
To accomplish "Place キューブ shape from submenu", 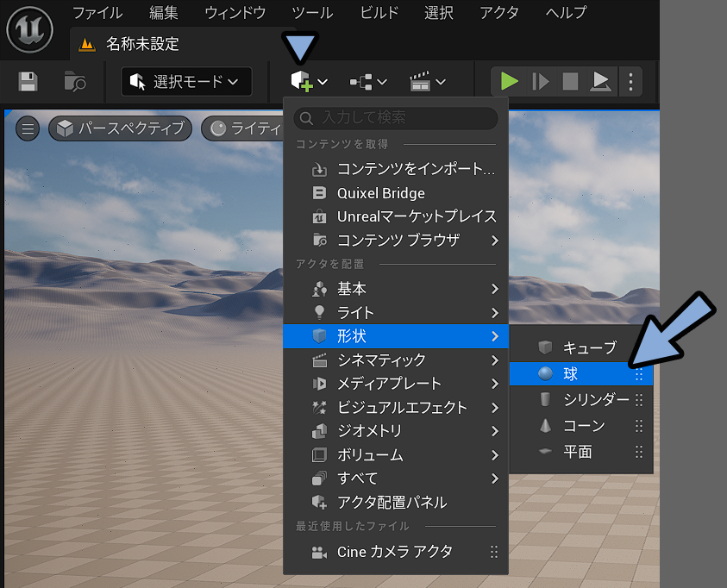I will click(x=581, y=347).
